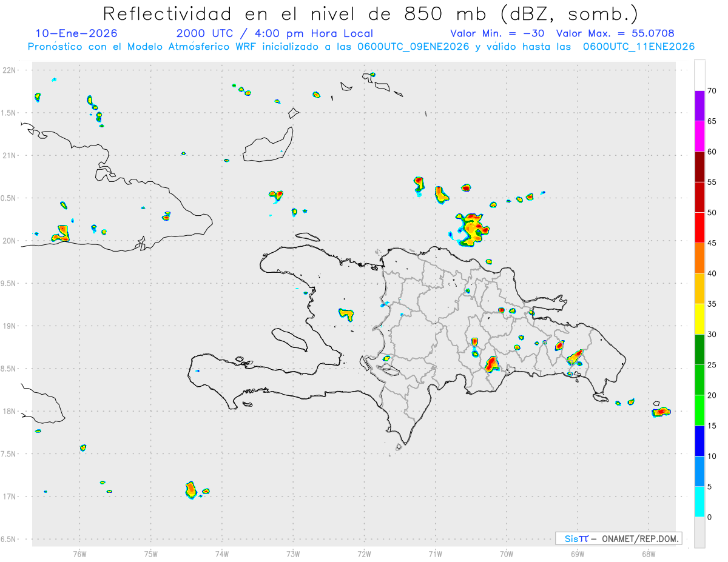Click the longitude axis label '71W'
728x562 pixels.
point(435,554)
